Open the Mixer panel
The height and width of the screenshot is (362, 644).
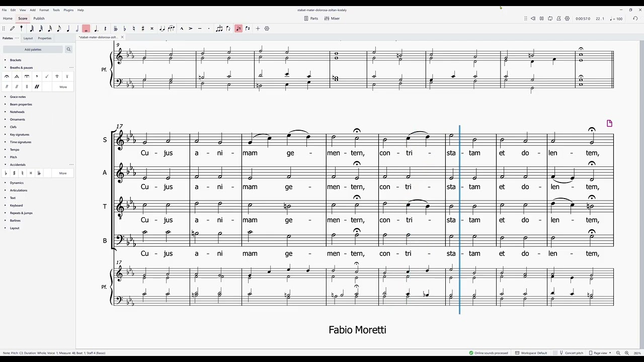click(x=332, y=19)
